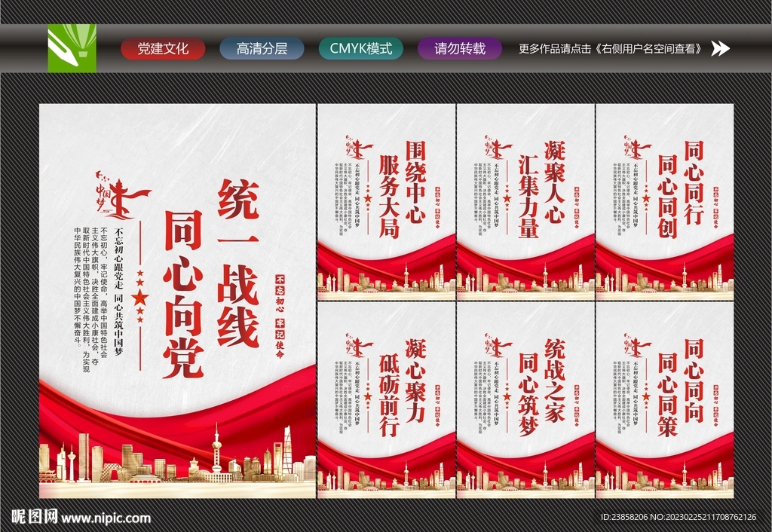This screenshot has width=772, height=532.
Task: Click the dove emblem on 凝聚人心汇集力量 poster
Action: [495, 147]
